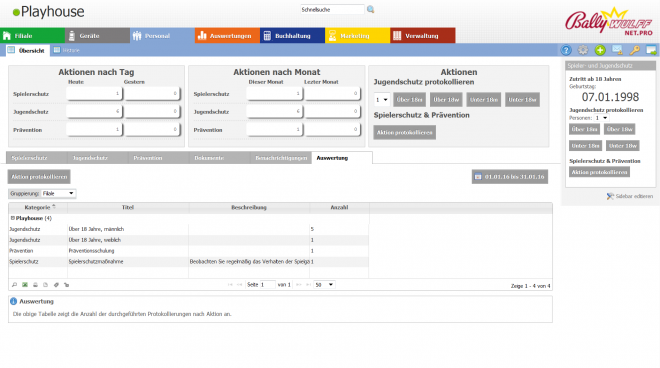Open the Personal main menu

point(162,36)
